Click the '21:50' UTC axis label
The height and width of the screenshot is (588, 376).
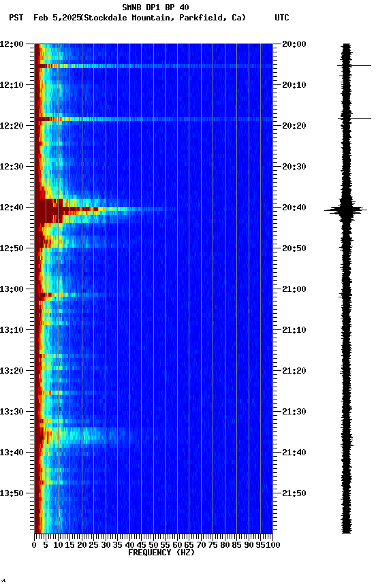[294, 493]
